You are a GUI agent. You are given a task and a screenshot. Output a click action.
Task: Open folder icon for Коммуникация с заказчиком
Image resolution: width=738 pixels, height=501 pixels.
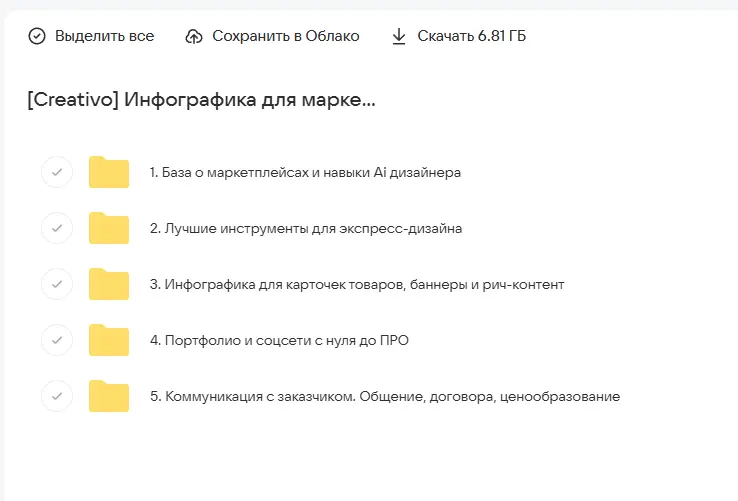tap(109, 396)
